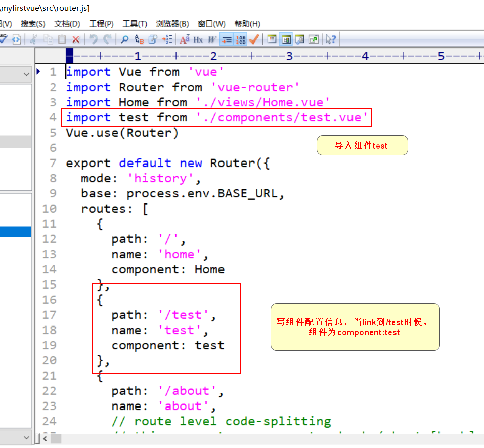Click Vue.use(Router) on line 5
Image resolution: width=484 pixels, height=448 pixels.
122,133
